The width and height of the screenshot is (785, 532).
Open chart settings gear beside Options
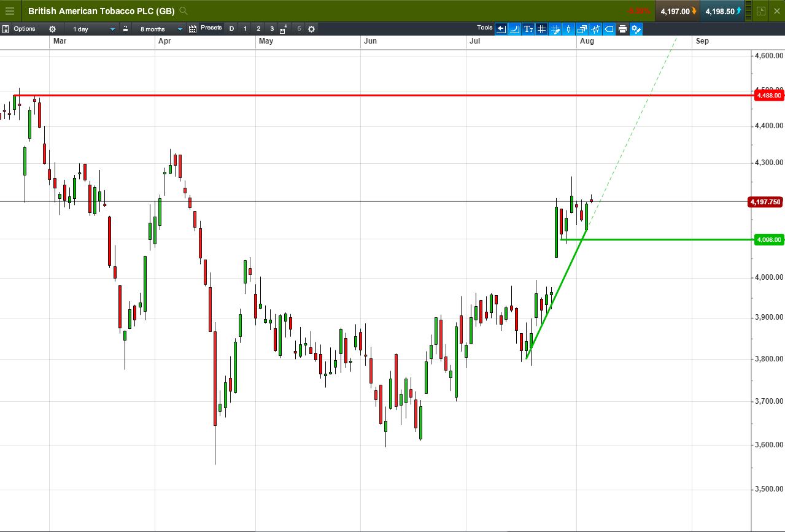[52, 29]
